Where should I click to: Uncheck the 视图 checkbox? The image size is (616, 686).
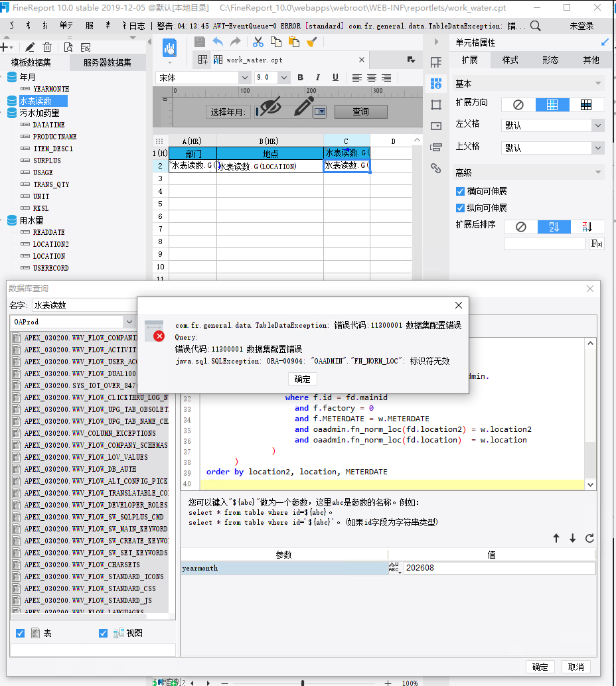104,633
